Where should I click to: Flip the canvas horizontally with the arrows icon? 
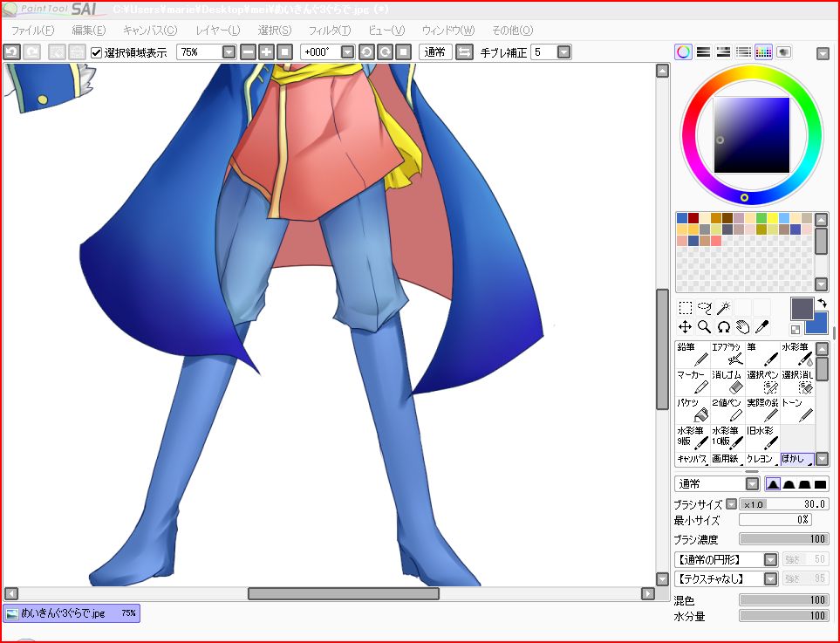tap(464, 52)
